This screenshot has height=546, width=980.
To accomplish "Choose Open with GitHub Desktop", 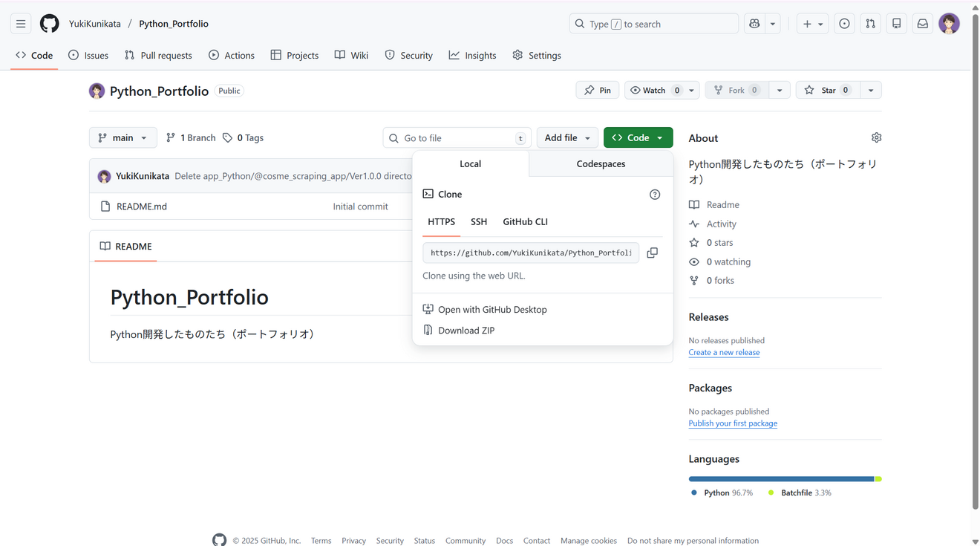I will click(485, 309).
